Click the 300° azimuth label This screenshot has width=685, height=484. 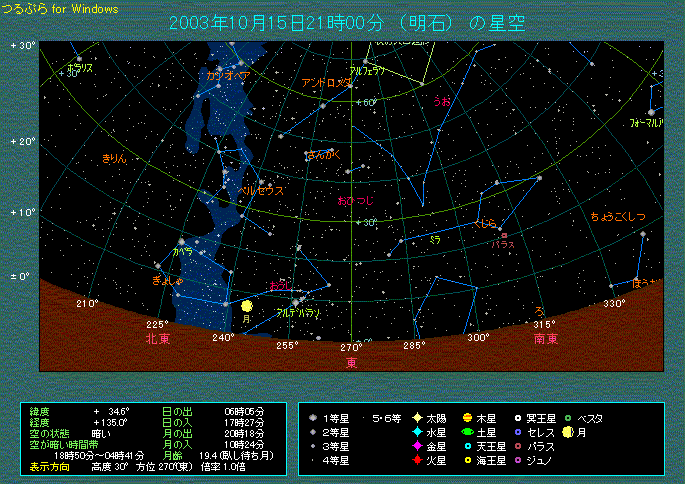tap(478, 338)
